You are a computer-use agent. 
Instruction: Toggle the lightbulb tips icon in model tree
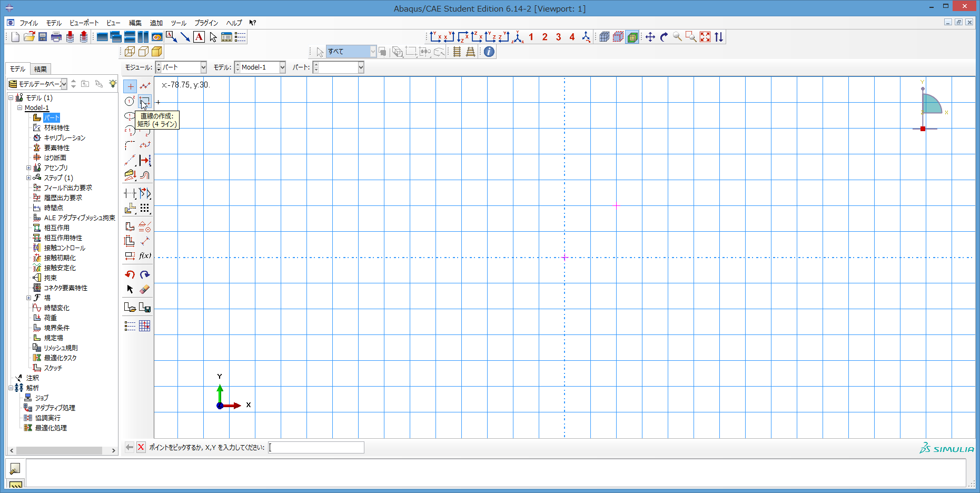click(x=113, y=84)
